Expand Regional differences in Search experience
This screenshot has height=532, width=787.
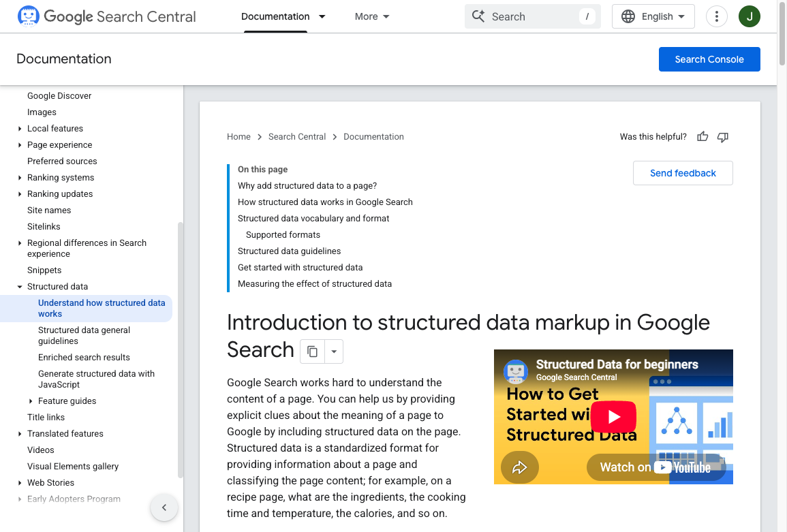(20, 243)
